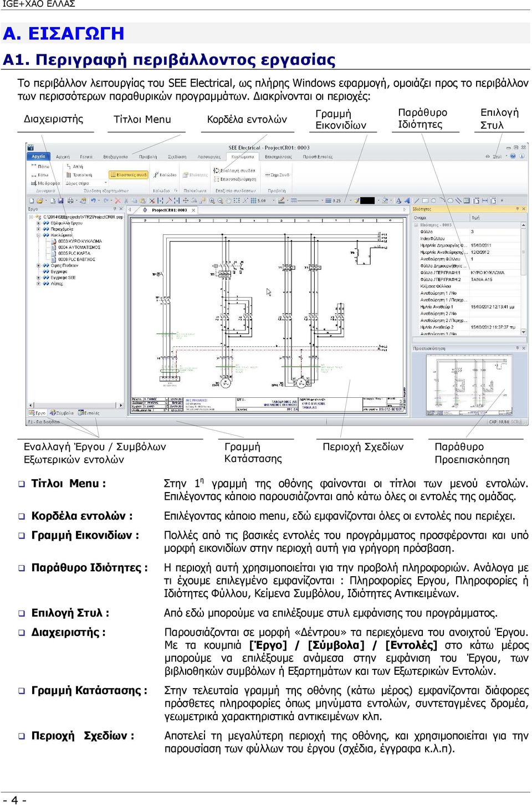This screenshot has width=532, height=805.
Task: Click the explorer horizontal scrollbar
Action: (x=76, y=406)
